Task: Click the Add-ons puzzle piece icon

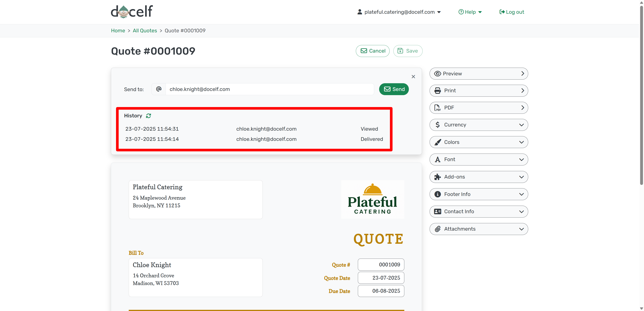Action: (437, 177)
